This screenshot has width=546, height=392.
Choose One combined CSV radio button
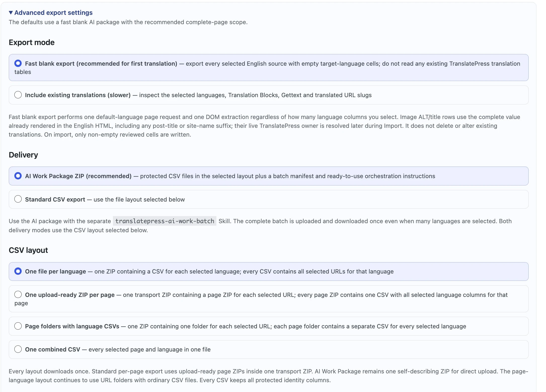pyautogui.click(x=18, y=349)
